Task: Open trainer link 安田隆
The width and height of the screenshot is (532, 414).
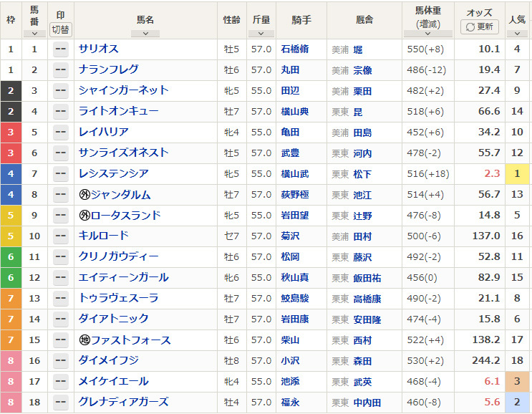Action: [367, 319]
